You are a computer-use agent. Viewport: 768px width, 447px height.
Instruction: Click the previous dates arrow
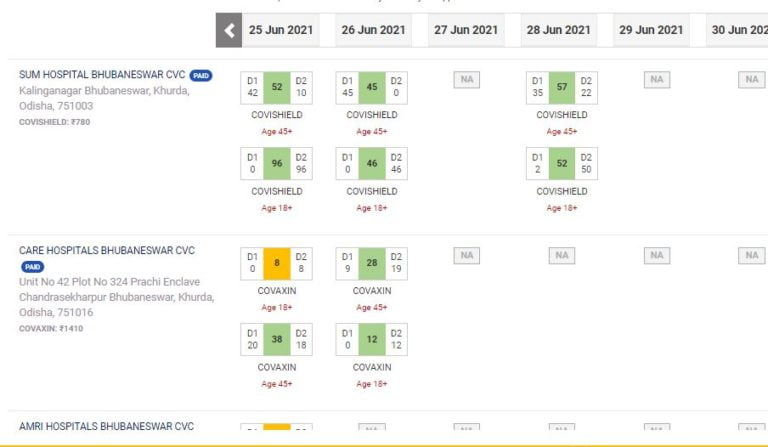229,30
